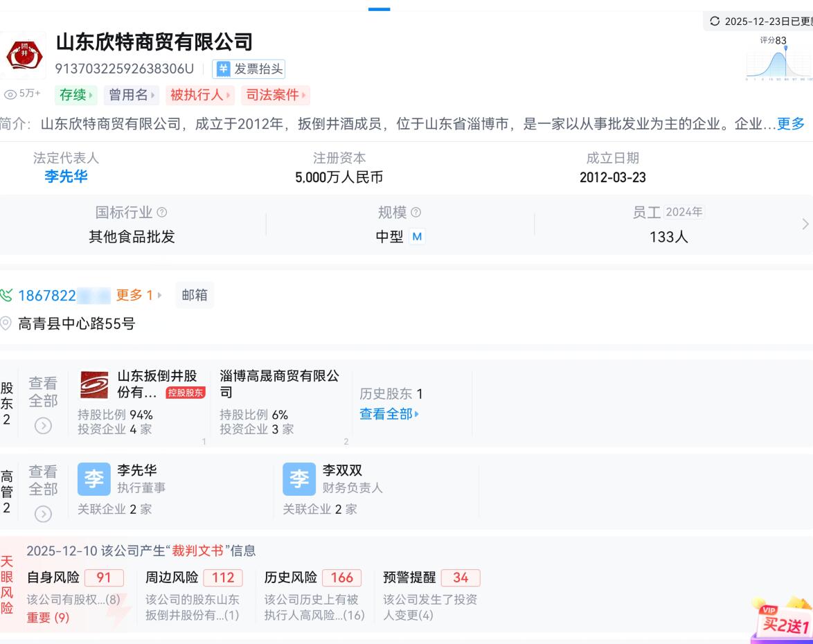The image size is (813, 644).
Task: Open the 发票抬头 invoice title button
Action: tap(249, 69)
